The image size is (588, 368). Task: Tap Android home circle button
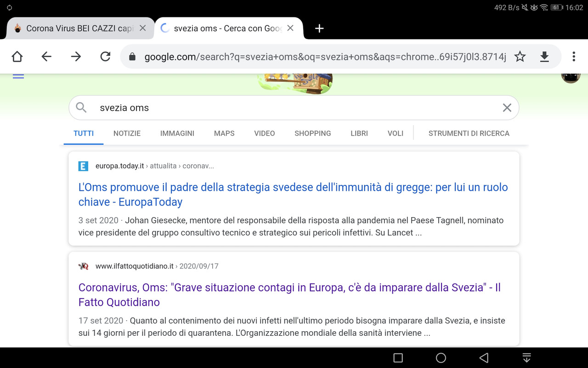pos(441,358)
